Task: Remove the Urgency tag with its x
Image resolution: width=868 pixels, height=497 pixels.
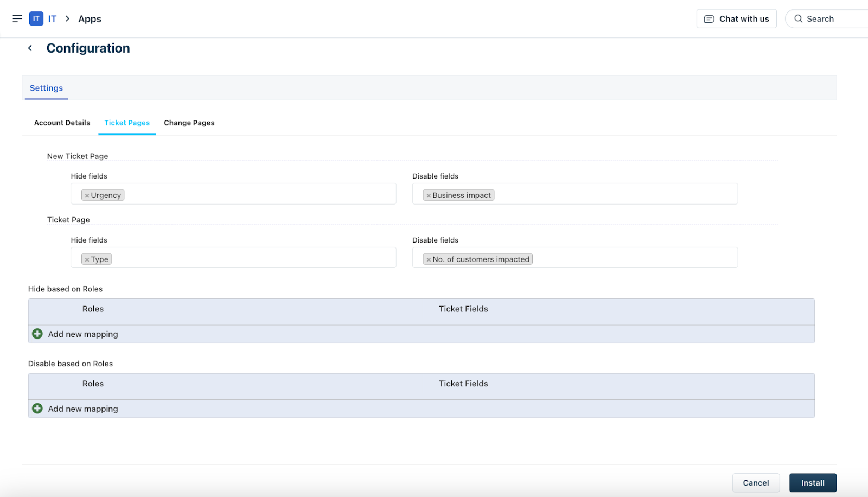Action: coord(87,196)
